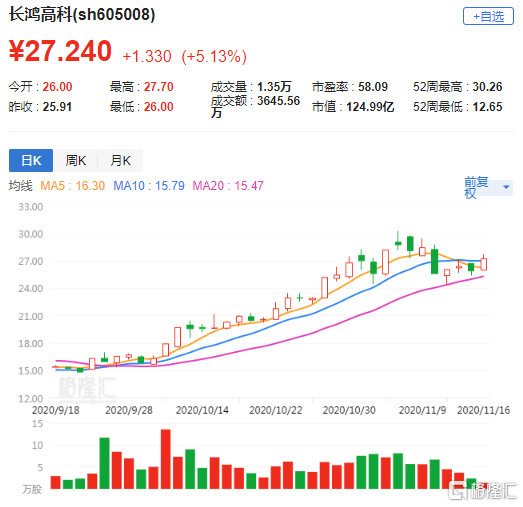Image resolution: width=523 pixels, height=507 pixels.
Task: Click the 昨收 value 25.91
Action: [x=57, y=107]
